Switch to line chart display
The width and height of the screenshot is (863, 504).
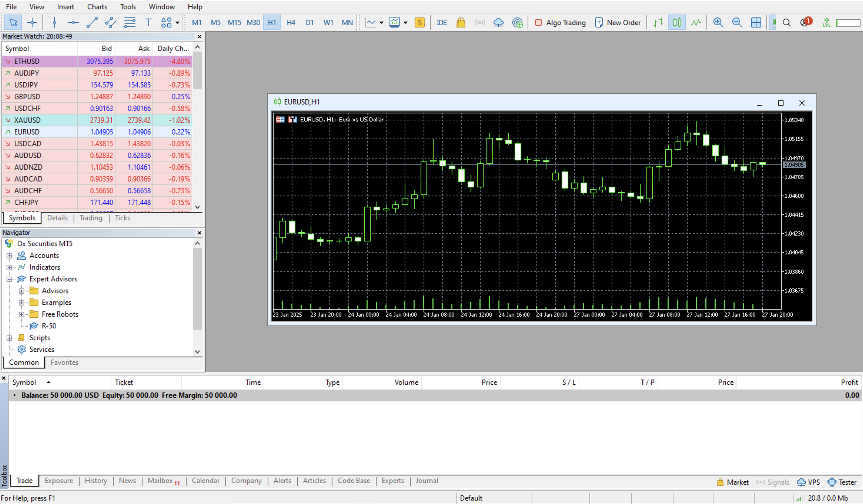(x=696, y=23)
